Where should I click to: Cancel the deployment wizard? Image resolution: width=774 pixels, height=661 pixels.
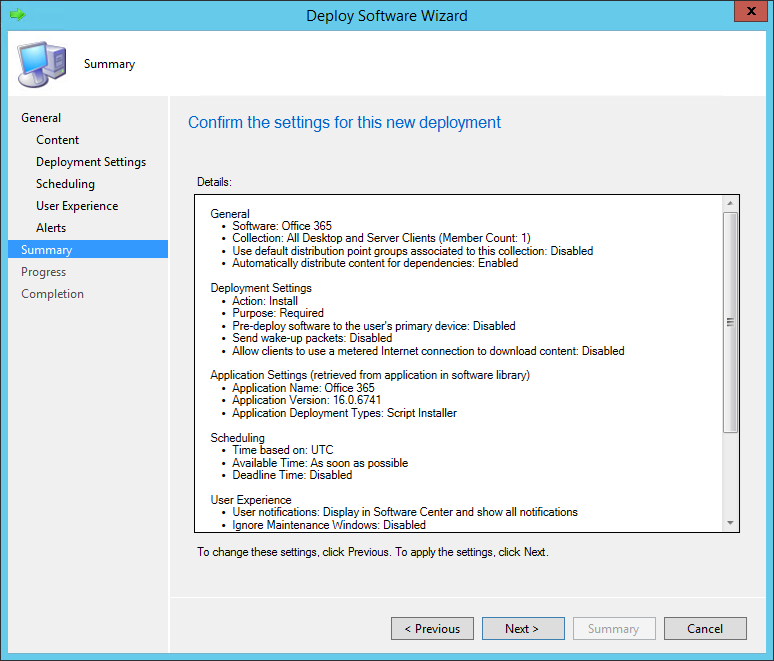tap(705, 628)
